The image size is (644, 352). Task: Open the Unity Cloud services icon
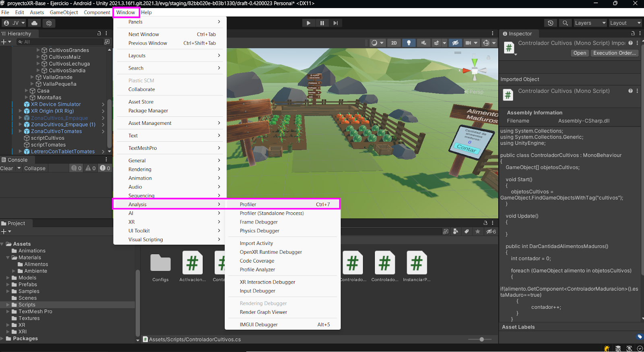point(35,23)
